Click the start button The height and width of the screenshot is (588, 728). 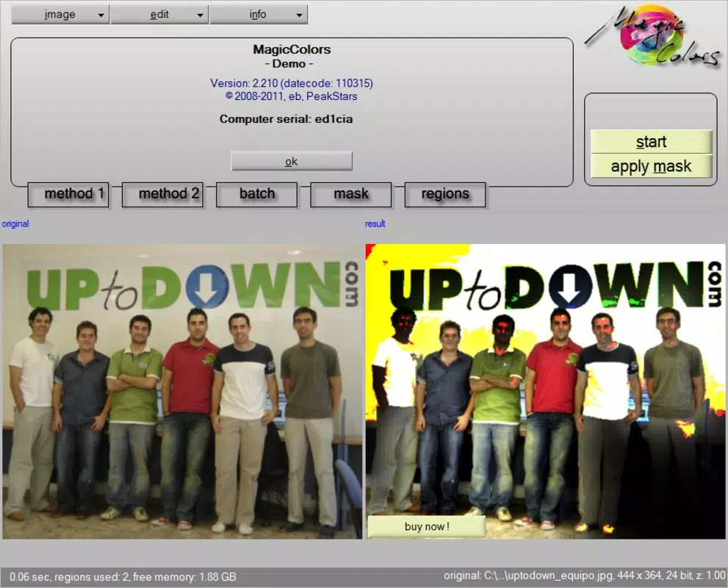tap(651, 142)
